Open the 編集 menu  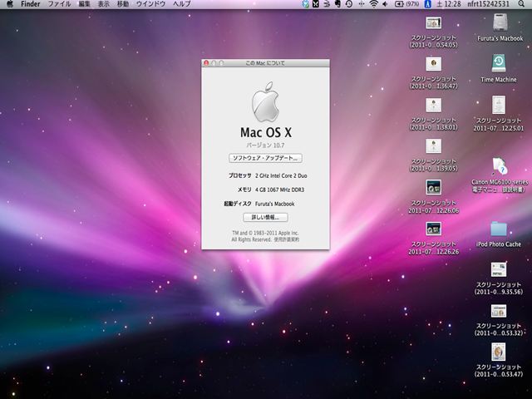coord(85,4)
